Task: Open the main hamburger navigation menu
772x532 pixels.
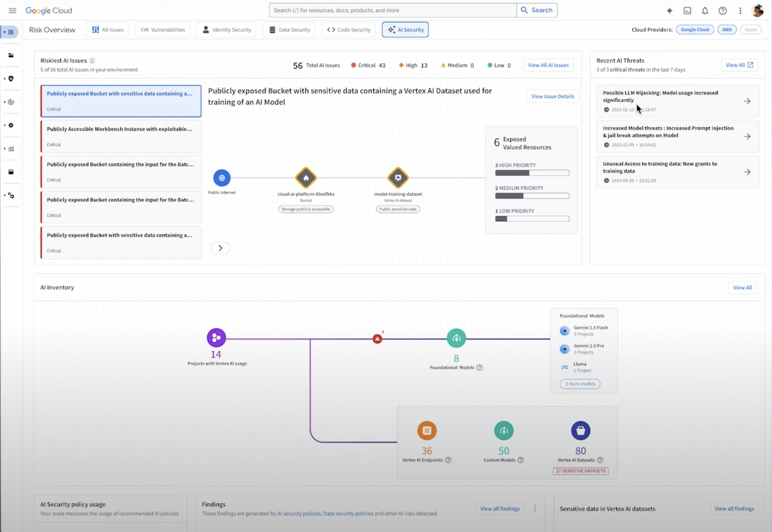Action: 12,10
